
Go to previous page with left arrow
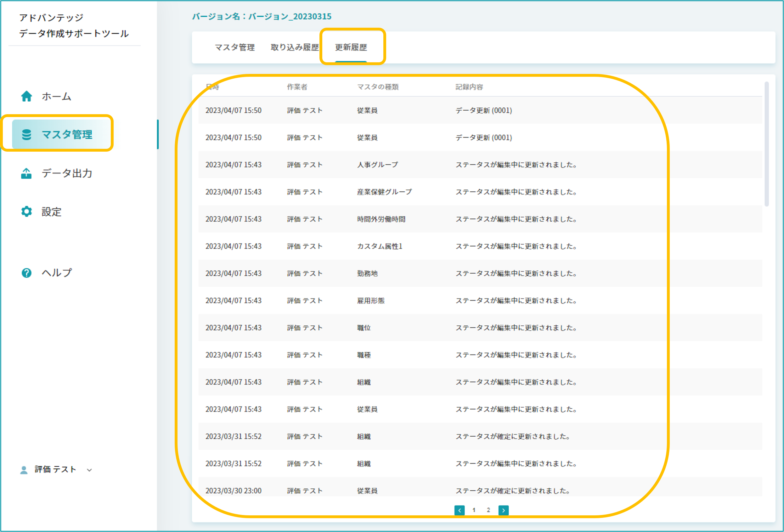(x=460, y=510)
